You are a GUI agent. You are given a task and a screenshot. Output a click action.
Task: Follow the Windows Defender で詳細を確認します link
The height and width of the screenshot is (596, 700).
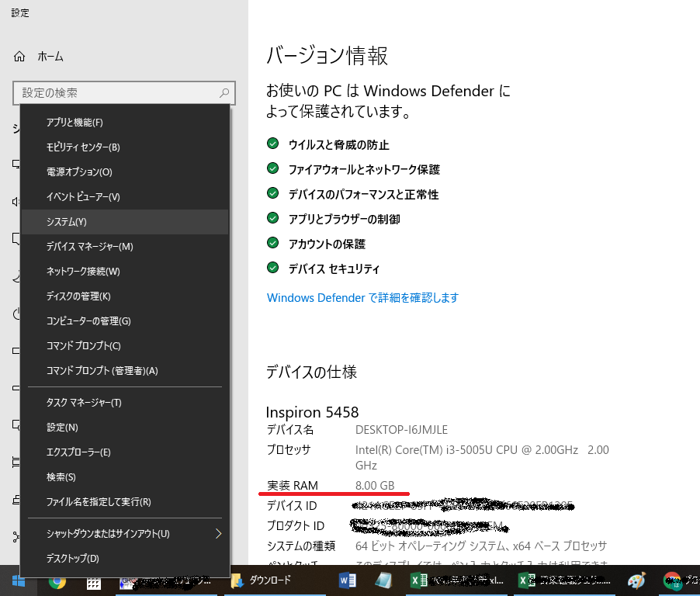pos(362,298)
